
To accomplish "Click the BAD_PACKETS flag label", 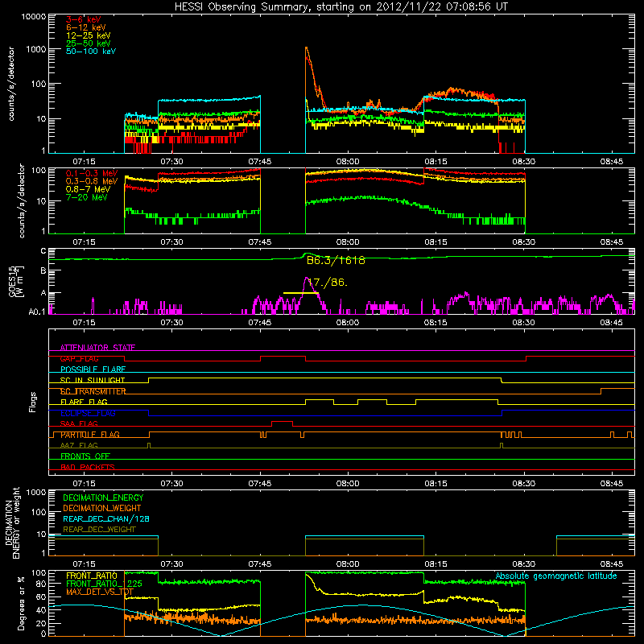I will point(88,468).
